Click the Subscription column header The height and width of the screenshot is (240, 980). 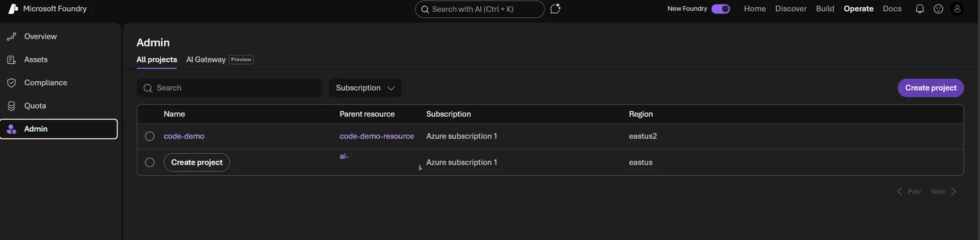coord(448,114)
